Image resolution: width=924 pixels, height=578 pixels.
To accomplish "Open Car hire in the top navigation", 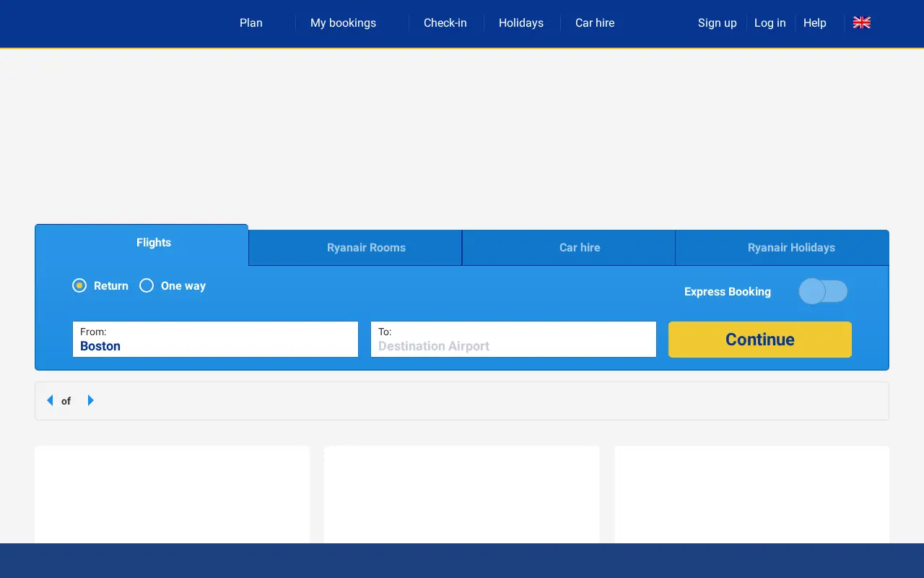I will (x=595, y=23).
